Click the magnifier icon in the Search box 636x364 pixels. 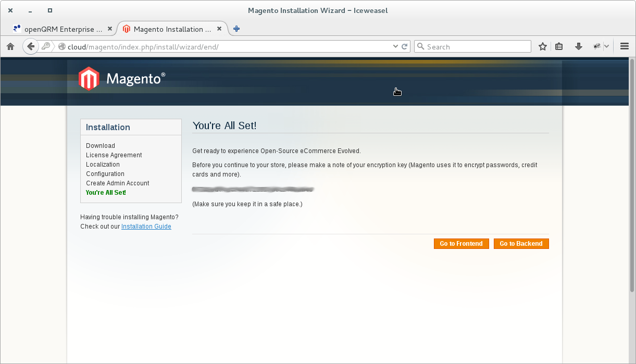pos(421,46)
